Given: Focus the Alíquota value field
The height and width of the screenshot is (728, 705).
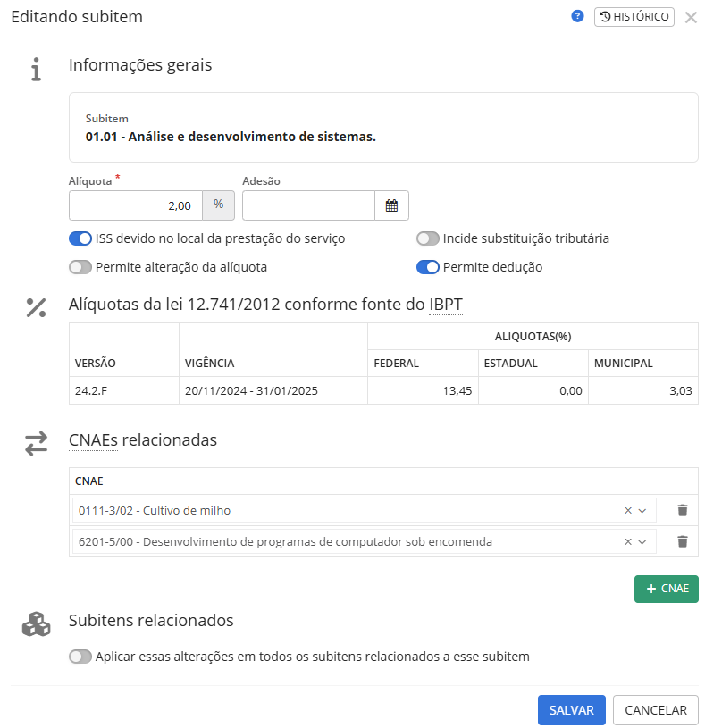Looking at the screenshot, I should [x=136, y=205].
